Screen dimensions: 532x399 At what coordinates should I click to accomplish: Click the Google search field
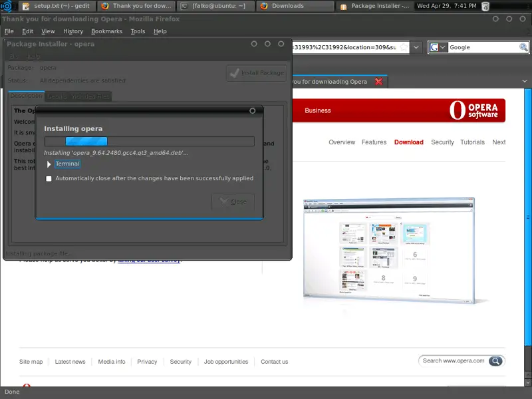point(483,47)
